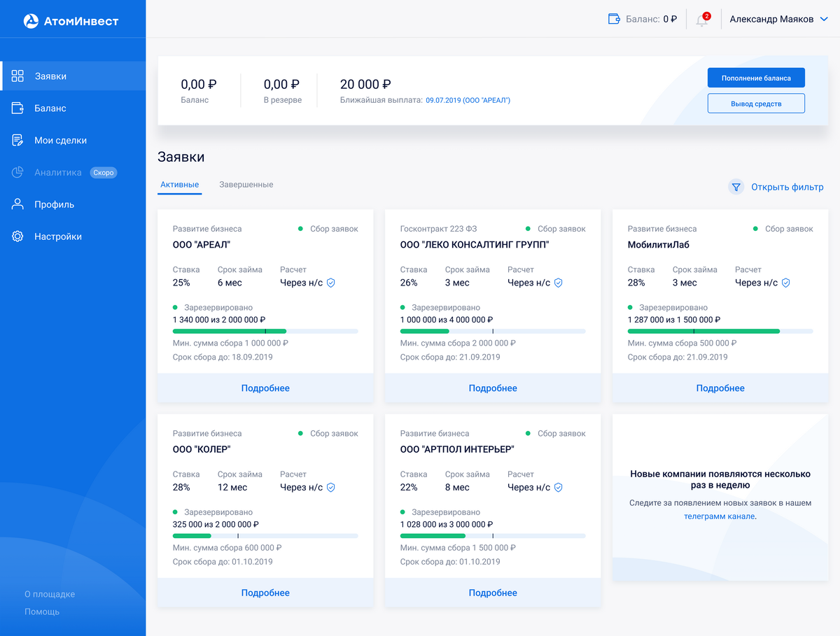Click the 09.07.2019 (ООО "АРЕАЛ") payout link
Viewport: 840px width, 636px height.
(x=468, y=100)
